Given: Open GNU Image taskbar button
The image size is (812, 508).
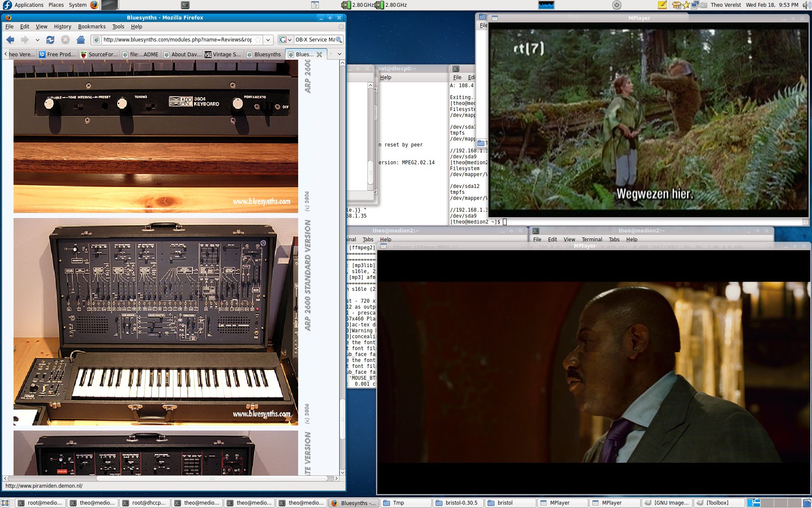Looking at the screenshot, I should (x=667, y=503).
